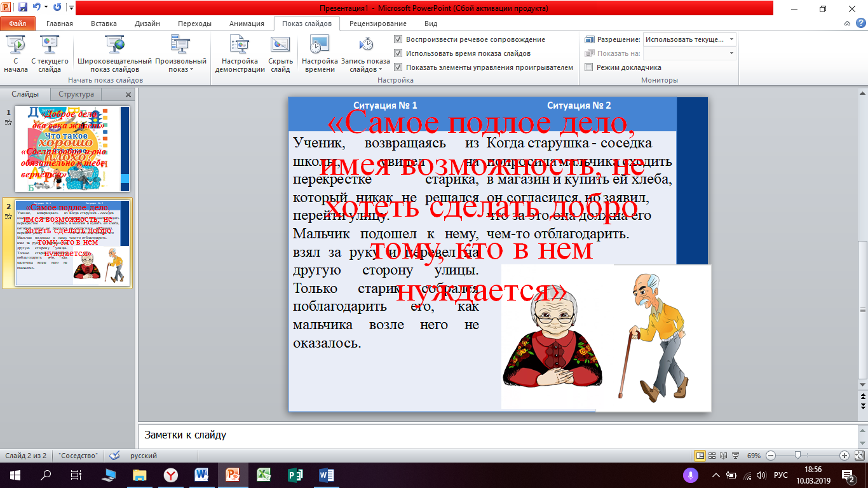Expand the Разрешение dropdown
The image size is (868, 488).
732,39
